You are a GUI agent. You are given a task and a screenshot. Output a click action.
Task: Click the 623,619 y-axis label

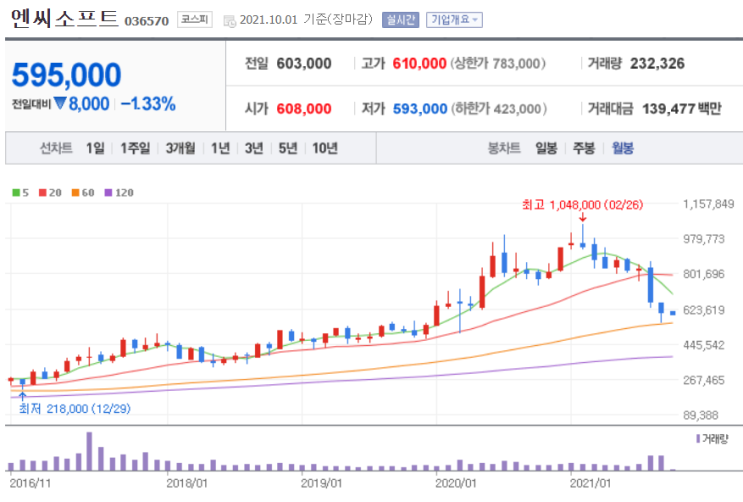704,310
